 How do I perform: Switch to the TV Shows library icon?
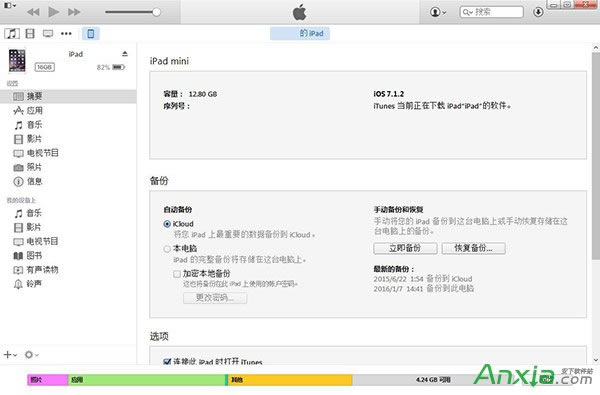(x=48, y=34)
